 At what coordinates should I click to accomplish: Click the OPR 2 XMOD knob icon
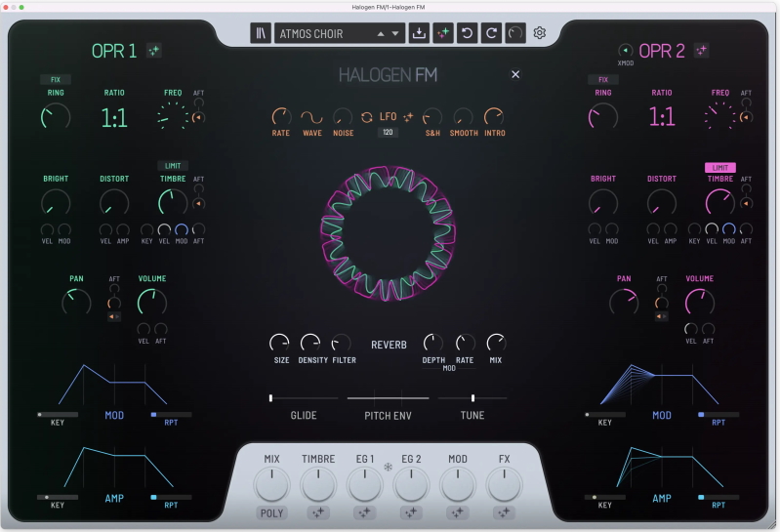[626, 50]
